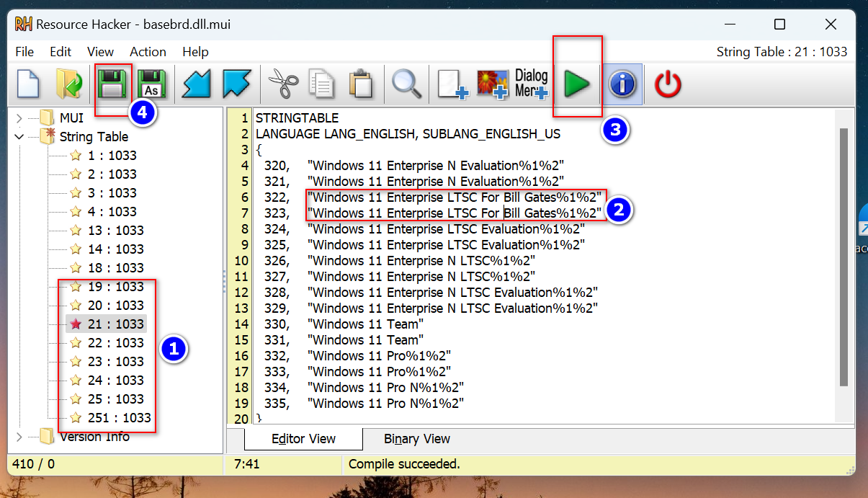This screenshot has width=868, height=498.
Task: Switch to the Binary View tab
Action: (x=417, y=439)
